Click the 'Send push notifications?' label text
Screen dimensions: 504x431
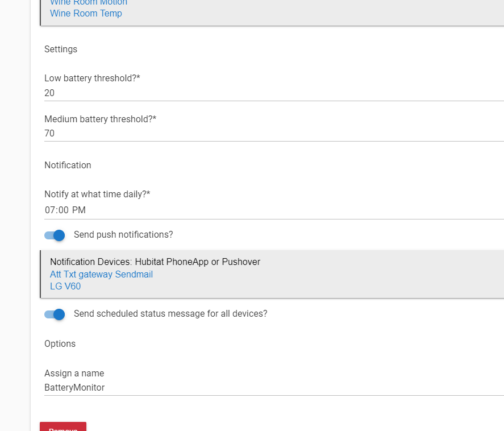(123, 235)
